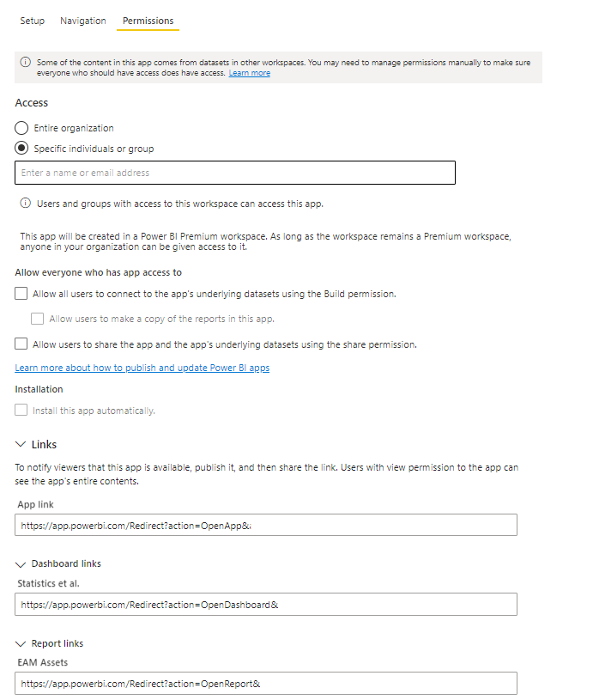This screenshot has width=593, height=700.
Task: Collapse the Dashboard links section
Action: (x=21, y=563)
